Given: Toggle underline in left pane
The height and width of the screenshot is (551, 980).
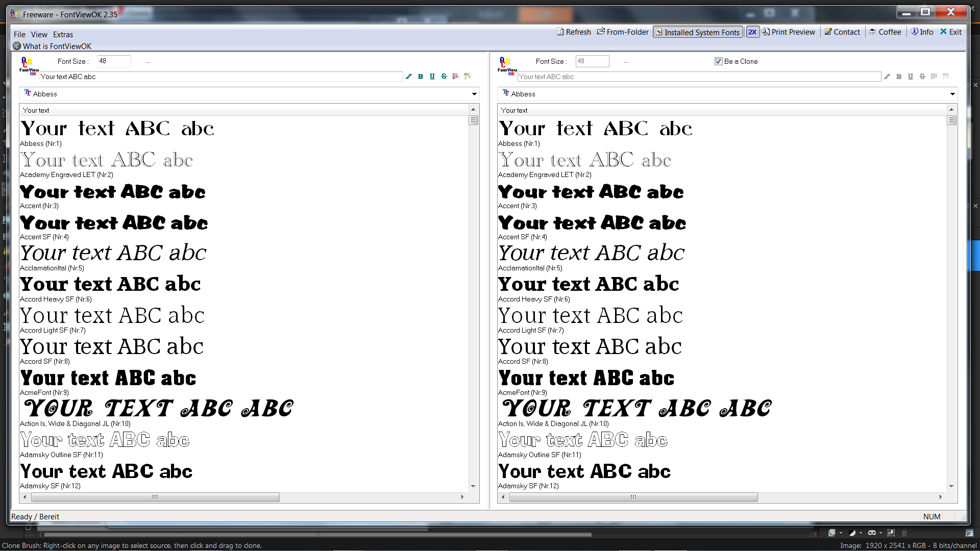Looking at the screenshot, I should [432, 77].
